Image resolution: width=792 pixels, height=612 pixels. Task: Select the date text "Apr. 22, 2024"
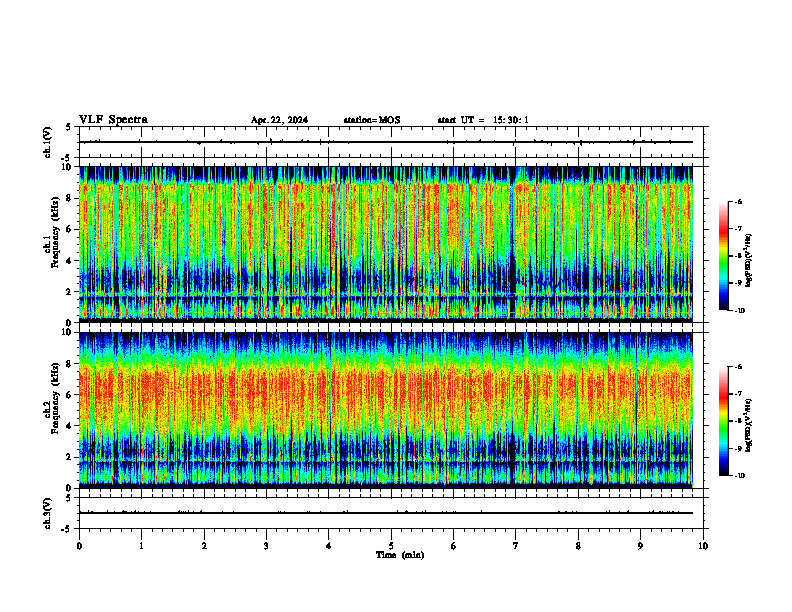click(x=279, y=120)
